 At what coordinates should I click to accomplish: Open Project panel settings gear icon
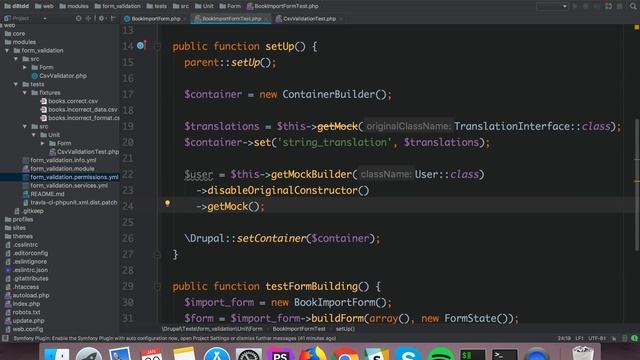[x=101, y=18]
